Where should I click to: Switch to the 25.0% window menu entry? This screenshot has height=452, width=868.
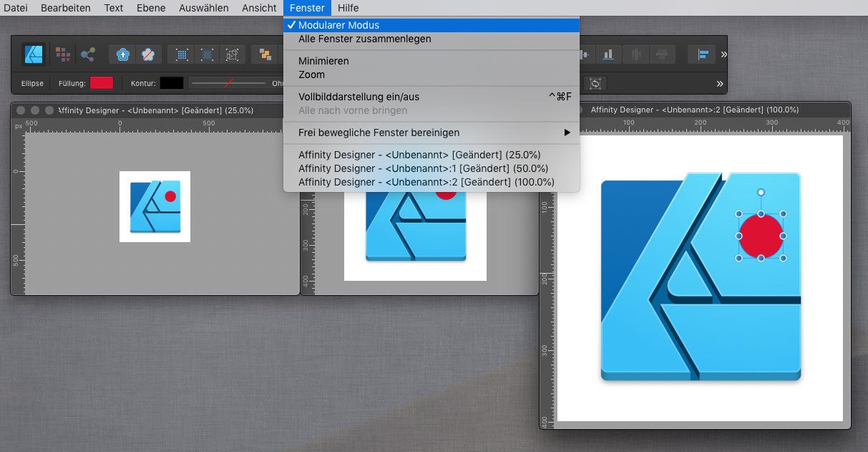pos(431,155)
